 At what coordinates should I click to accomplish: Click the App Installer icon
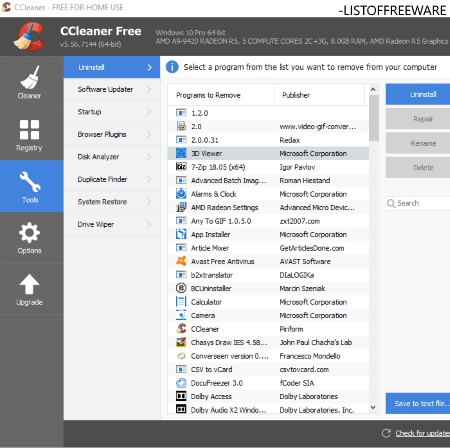pyautogui.click(x=181, y=234)
